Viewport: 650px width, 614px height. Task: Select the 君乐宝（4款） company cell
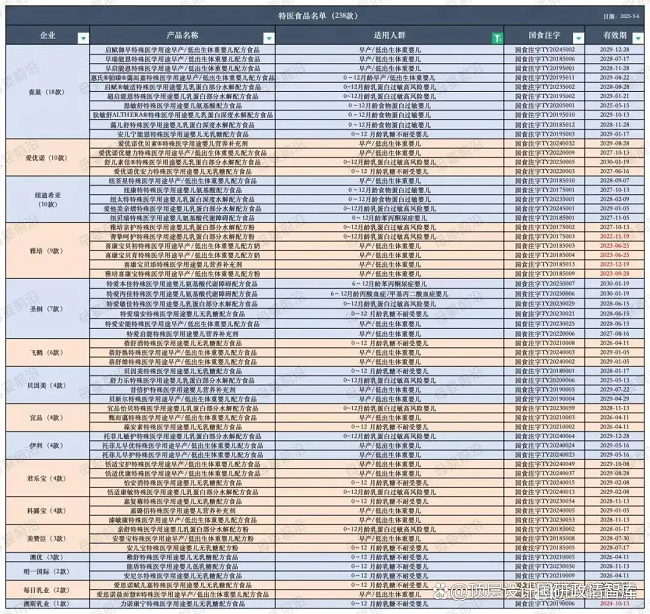click(x=48, y=478)
